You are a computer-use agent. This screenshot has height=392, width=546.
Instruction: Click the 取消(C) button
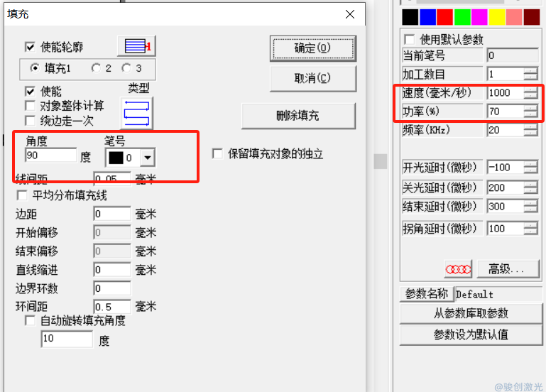pyautogui.click(x=312, y=78)
